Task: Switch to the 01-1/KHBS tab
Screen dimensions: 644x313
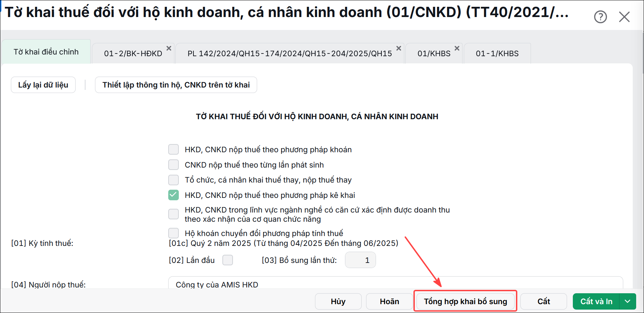Action: tap(497, 53)
